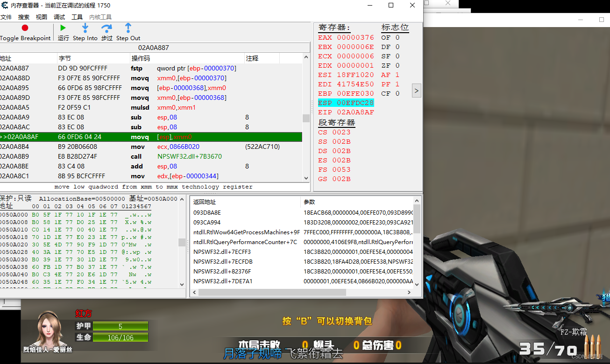
Task: Toggle the ZF flag value
Action: (x=390, y=65)
